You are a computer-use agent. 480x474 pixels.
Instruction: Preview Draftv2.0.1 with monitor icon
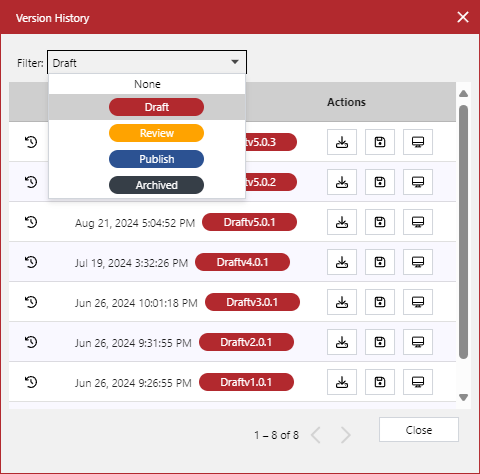[418, 342]
